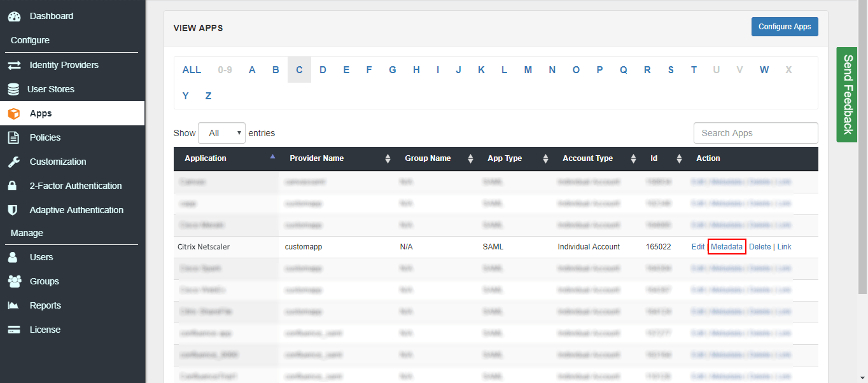868x383 pixels.
Task: Edit the Citrix Netscaler app
Action: coord(697,246)
